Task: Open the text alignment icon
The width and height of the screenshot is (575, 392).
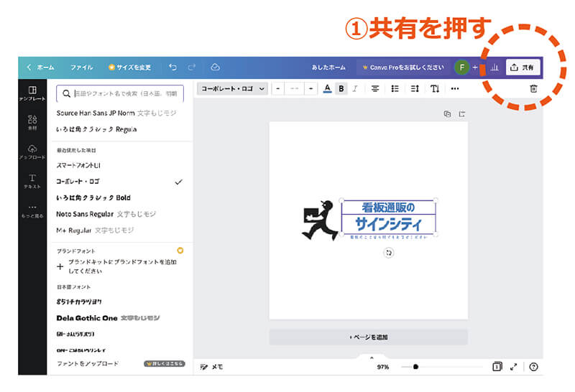Action: click(x=374, y=88)
